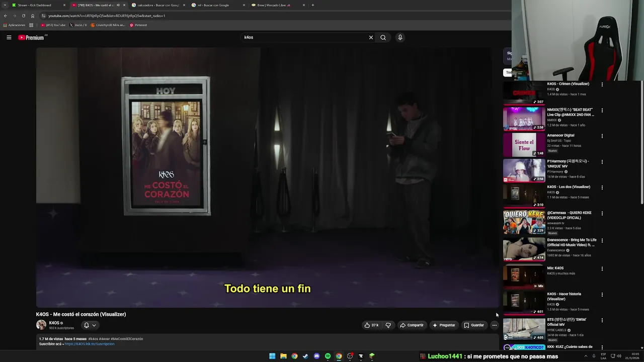Open NMIXX BEAT BEAT Live Clip video

pos(524,119)
